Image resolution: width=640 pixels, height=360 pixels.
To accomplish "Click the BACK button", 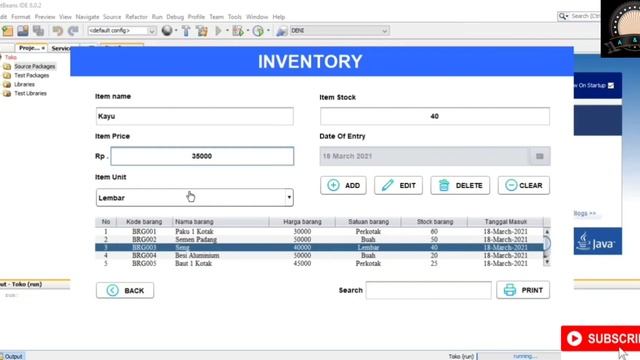I will pos(125,290).
